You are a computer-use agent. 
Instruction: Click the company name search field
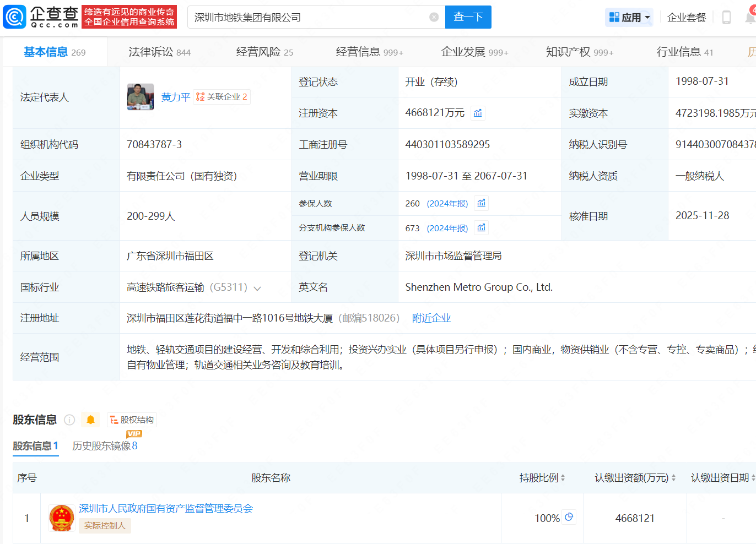click(x=309, y=18)
